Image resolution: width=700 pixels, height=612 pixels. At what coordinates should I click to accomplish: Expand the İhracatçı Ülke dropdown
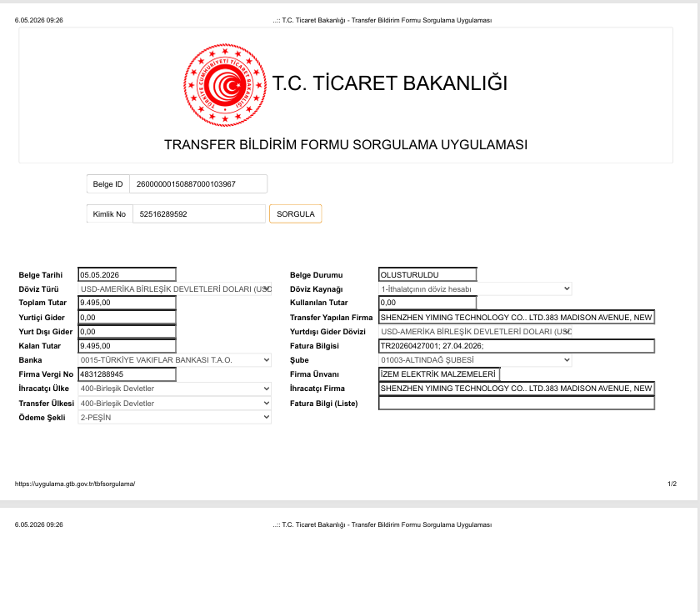pos(174,389)
